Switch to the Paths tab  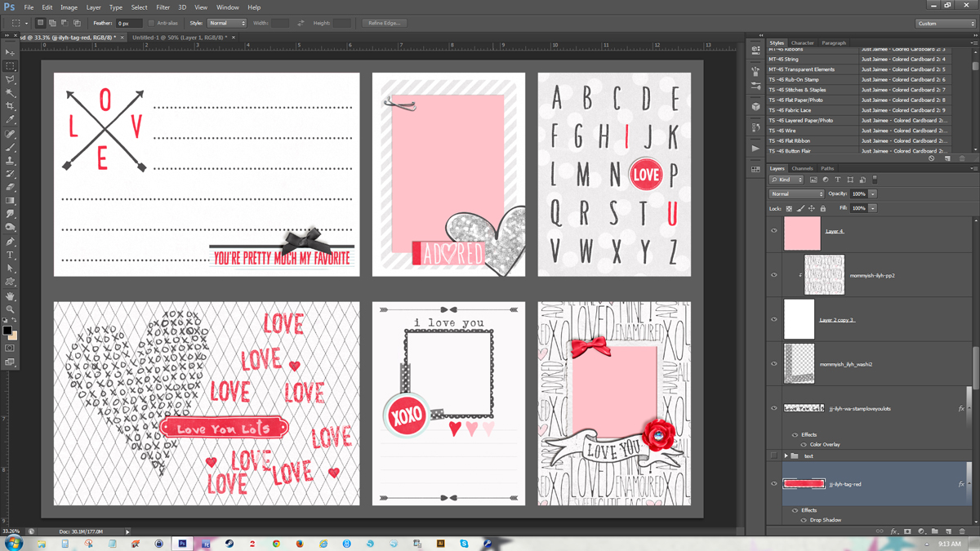[827, 169]
